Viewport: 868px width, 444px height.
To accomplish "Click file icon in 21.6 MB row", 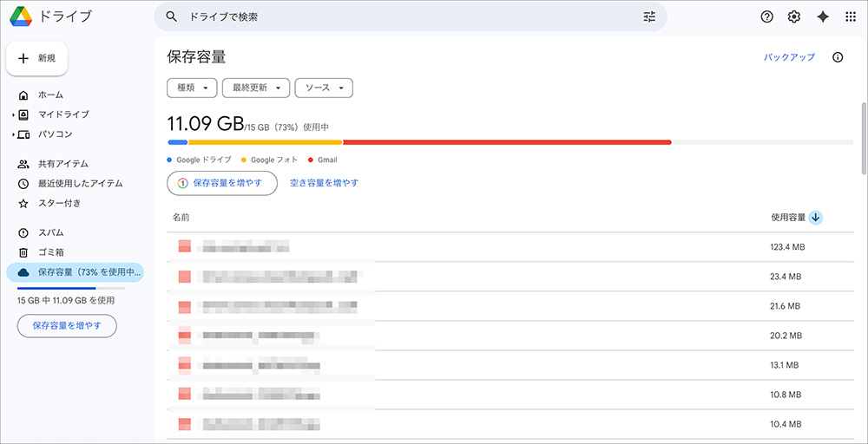I will (x=184, y=306).
